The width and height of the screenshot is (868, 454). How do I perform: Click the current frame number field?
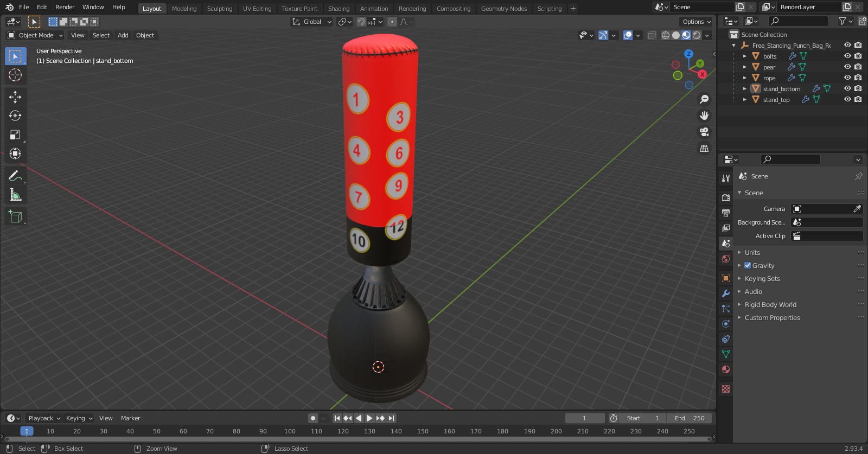585,418
